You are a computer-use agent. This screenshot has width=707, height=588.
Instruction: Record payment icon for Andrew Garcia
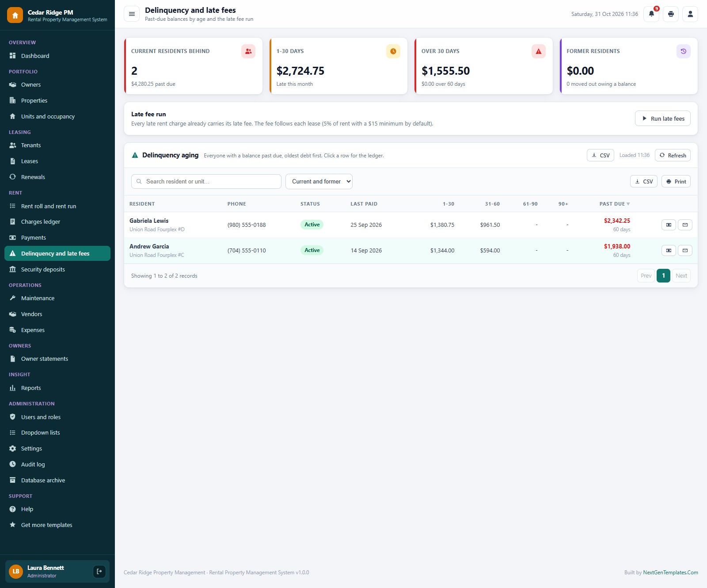coord(669,251)
